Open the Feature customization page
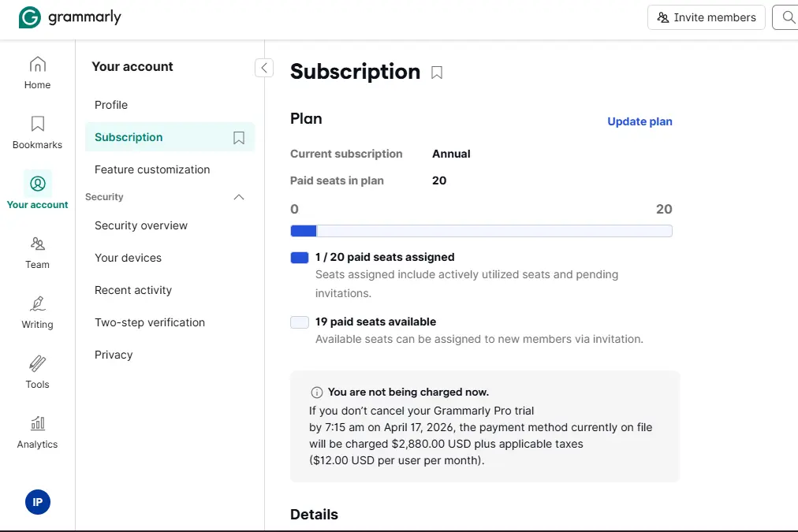798x532 pixels. coord(152,169)
